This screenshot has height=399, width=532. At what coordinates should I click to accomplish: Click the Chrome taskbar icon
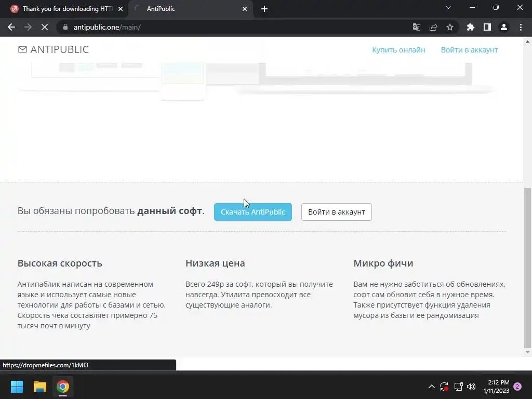[x=63, y=387]
